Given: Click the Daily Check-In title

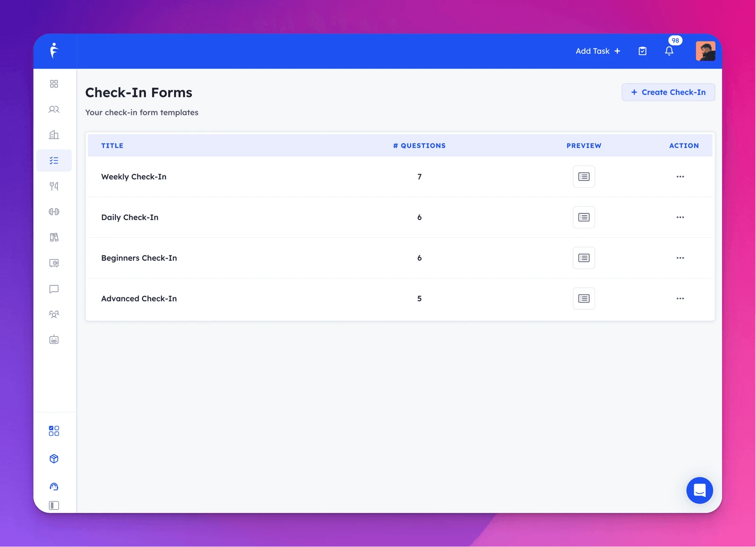Looking at the screenshot, I should (130, 217).
